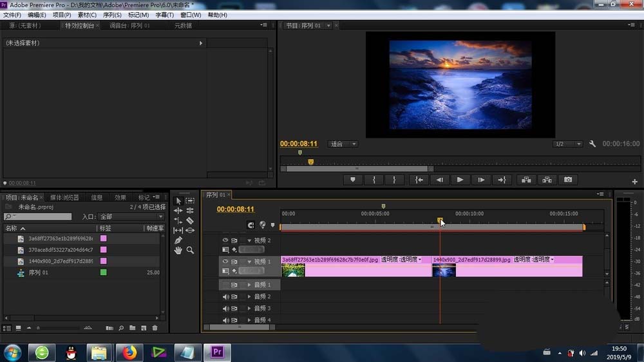The width and height of the screenshot is (644, 362).
Task: Click the Extract button
Action: 547,180
